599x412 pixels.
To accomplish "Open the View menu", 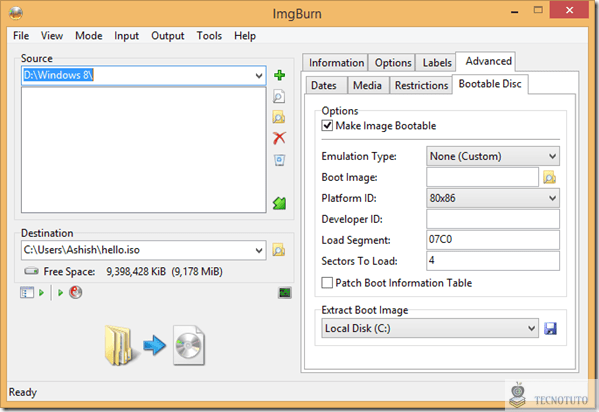I will click(x=52, y=36).
